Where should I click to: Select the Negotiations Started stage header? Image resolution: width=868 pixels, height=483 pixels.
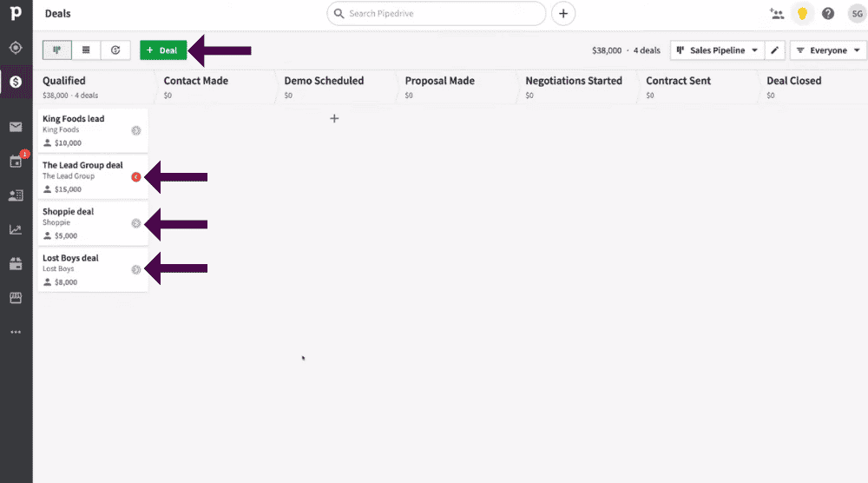[574, 80]
